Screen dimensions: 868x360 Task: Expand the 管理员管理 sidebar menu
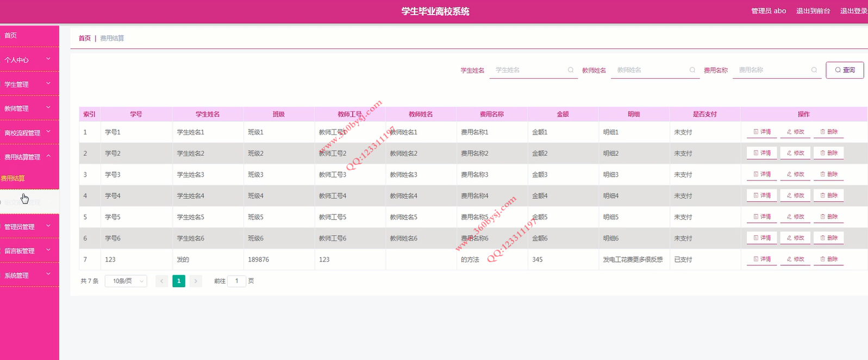(29, 227)
